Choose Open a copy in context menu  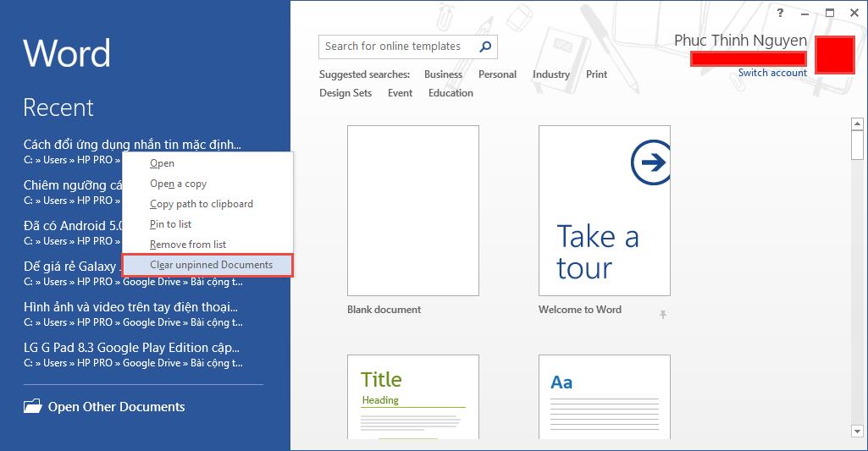[x=178, y=184]
